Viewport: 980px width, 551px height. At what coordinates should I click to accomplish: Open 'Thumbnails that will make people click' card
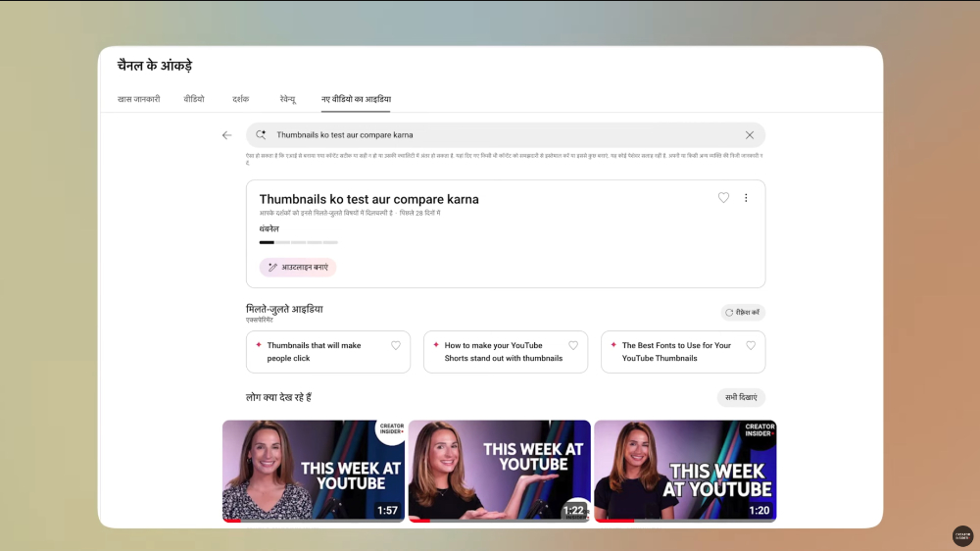point(328,352)
